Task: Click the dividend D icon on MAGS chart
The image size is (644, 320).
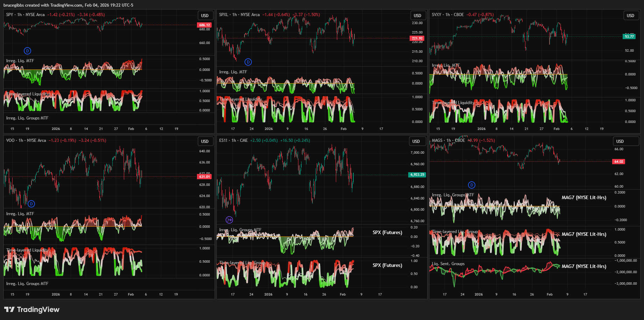Action: (472, 185)
